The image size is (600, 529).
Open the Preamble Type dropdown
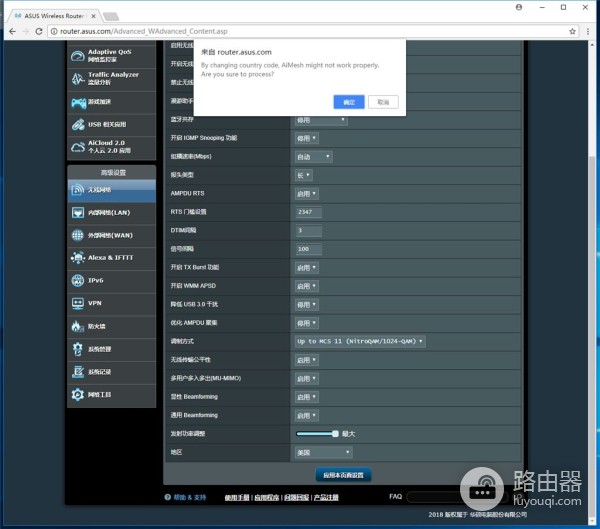(x=303, y=175)
